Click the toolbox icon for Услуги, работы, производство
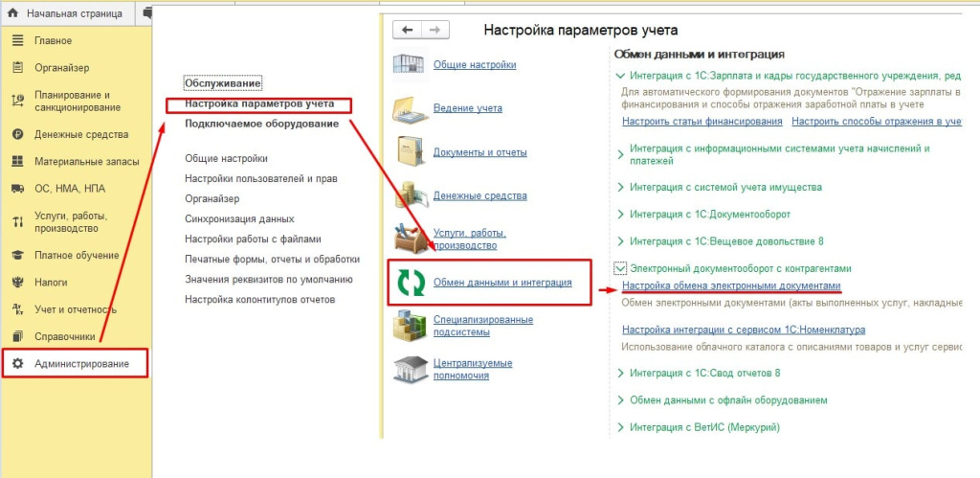This screenshot has width=980, height=478. tap(410, 239)
